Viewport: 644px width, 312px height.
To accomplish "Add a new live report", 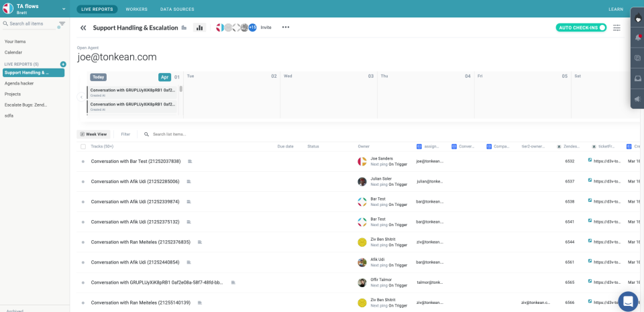I will [63, 64].
